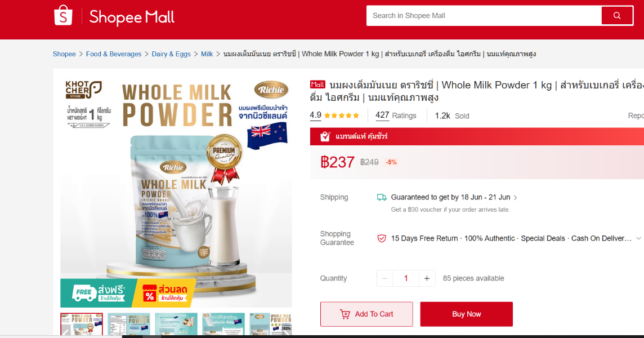Click the shopping guarantee shield icon
The image size is (644, 338).
coord(382,238)
